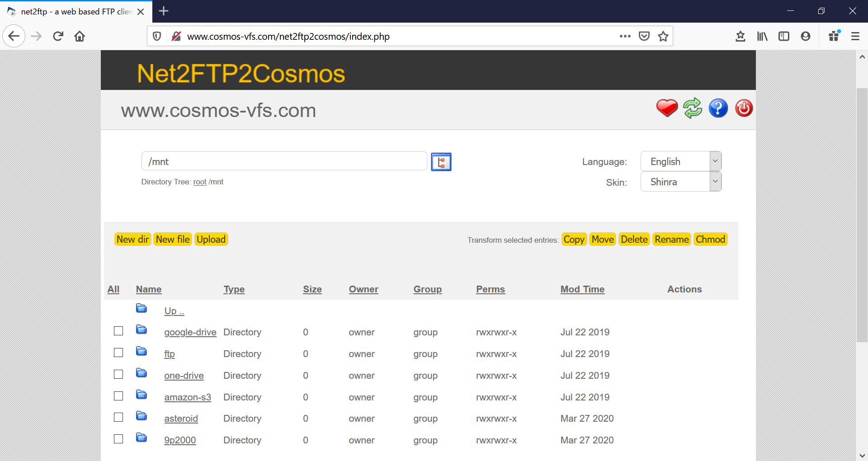Viewport: 868px width, 461px height.
Task: Open the asteroid directory link
Action: pos(181,419)
